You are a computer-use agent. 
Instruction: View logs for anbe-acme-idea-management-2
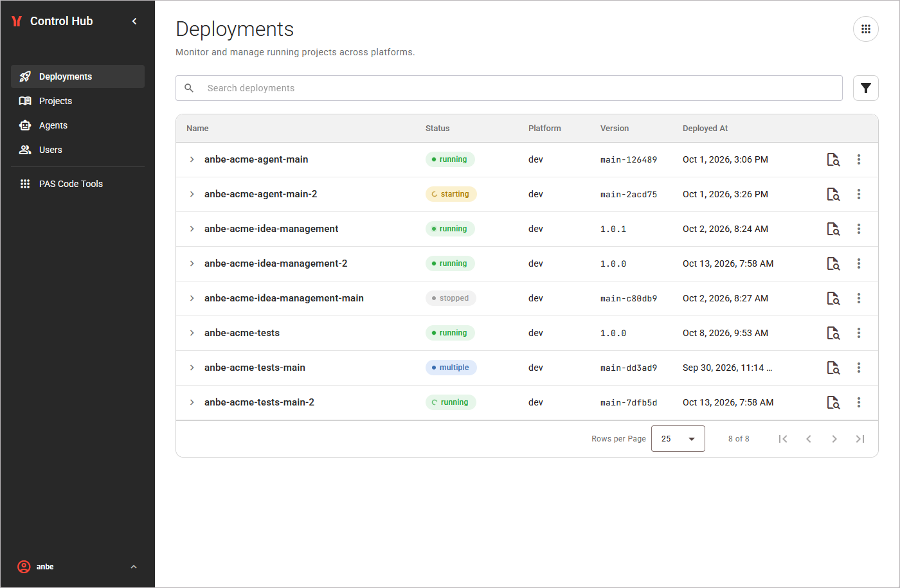[x=833, y=263]
